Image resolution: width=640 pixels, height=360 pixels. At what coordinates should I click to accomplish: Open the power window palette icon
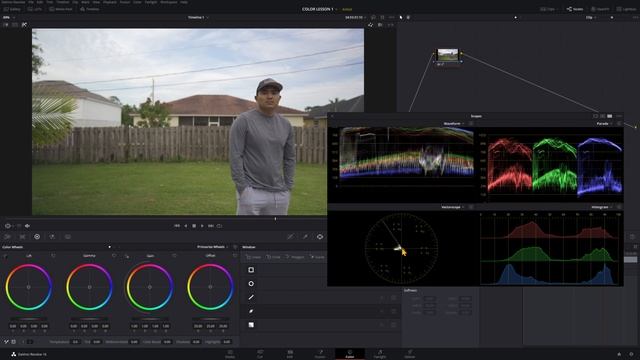pyautogui.click(x=320, y=237)
